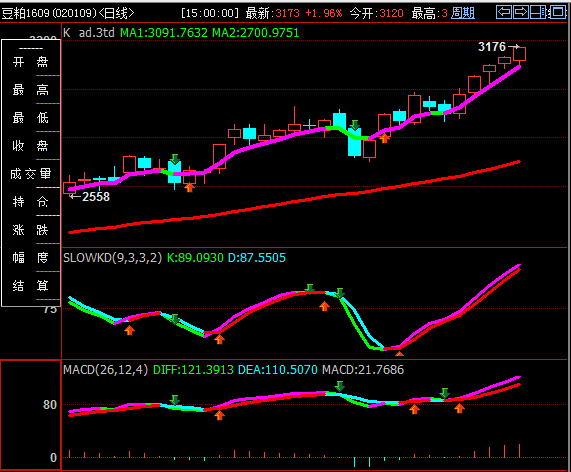Click 持仓 row in the info panel
Screen dimensions: 571x472
click(31, 201)
